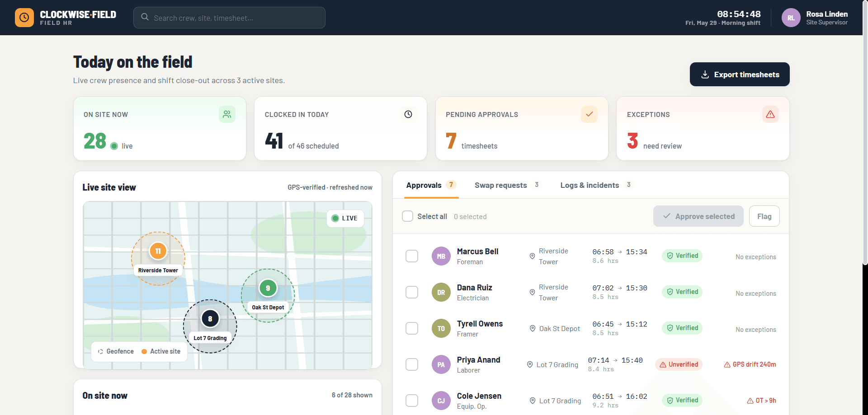Click Tyrell Owens's 06:45 clock-in time

pyautogui.click(x=603, y=324)
